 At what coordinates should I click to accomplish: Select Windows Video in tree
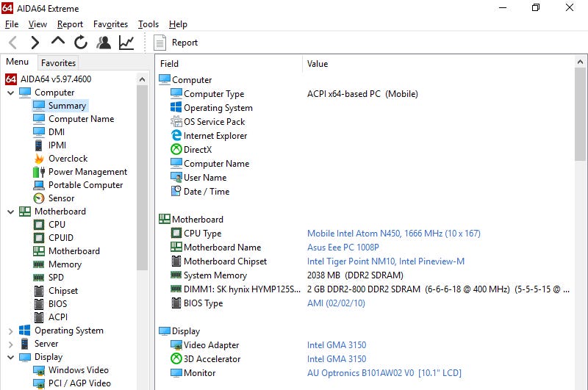(71, 370)
